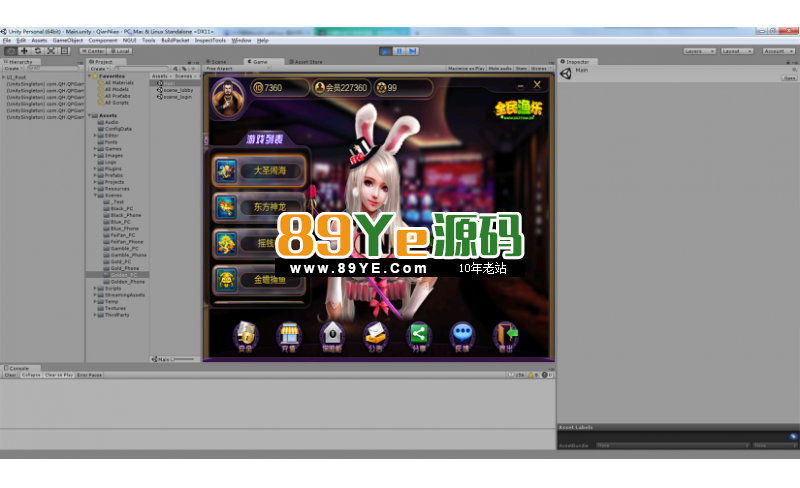Screen dimensions: 800x488
Task: Toggle Collapse in Console
Action: (31, 375)
